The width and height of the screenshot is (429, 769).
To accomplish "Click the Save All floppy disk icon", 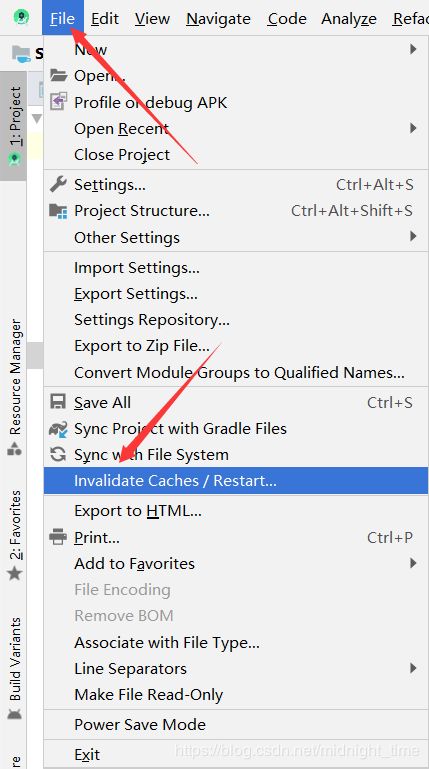I will coord(58,402).
